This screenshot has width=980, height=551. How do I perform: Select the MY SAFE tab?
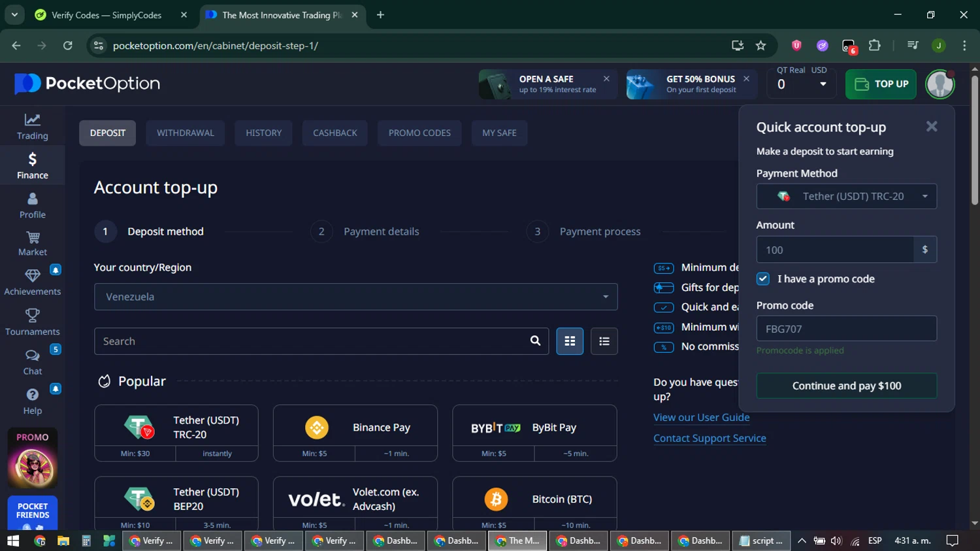pyautogui.click(x=499, y=133)
